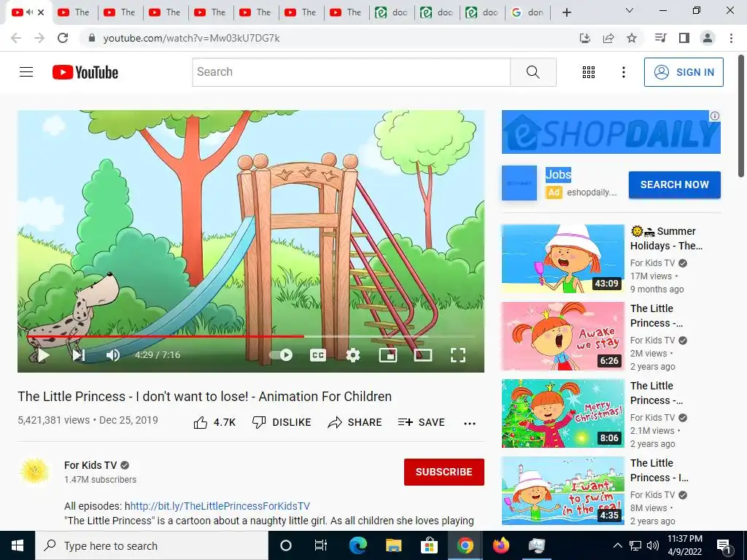
Task: Open Task View on the taskbar
Action: (321, 545)
